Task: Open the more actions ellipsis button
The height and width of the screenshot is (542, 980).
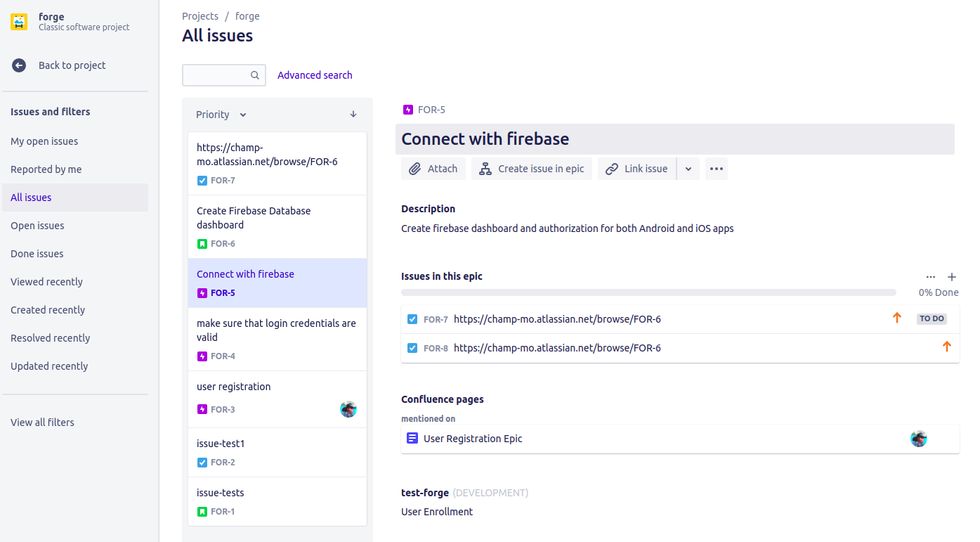Action: 716,169
